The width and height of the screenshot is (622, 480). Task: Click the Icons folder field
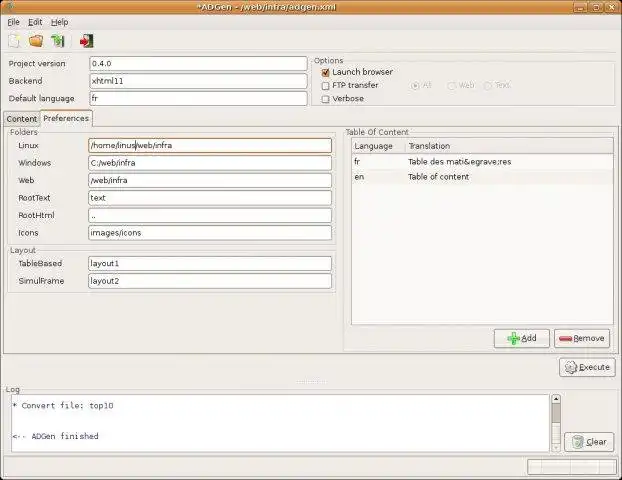click(210, 233)
